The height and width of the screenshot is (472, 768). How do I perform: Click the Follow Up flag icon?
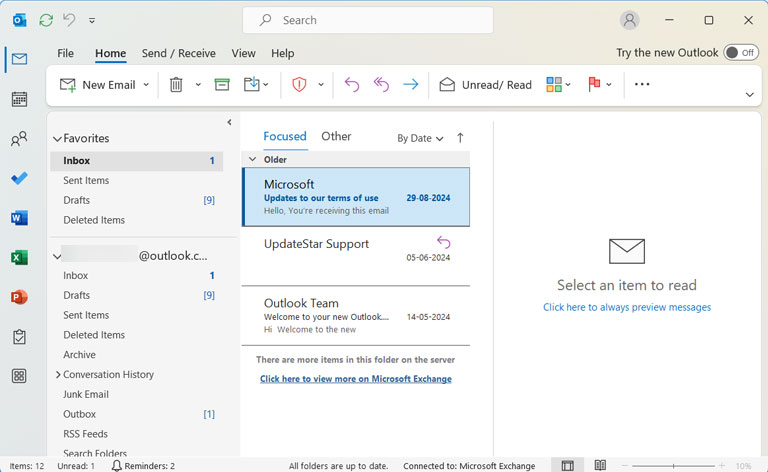click(594, 84)
